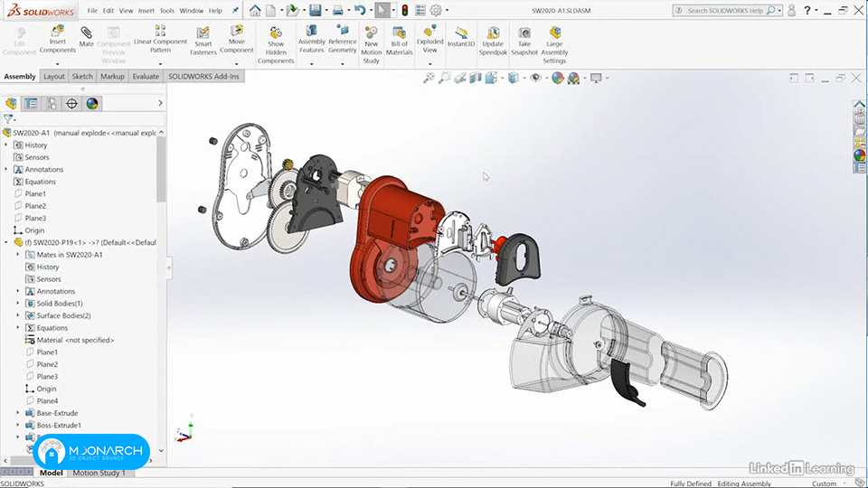Open the DimXpertManager tab icon
This screenshot has height=488, width=868.
(71, 103)
